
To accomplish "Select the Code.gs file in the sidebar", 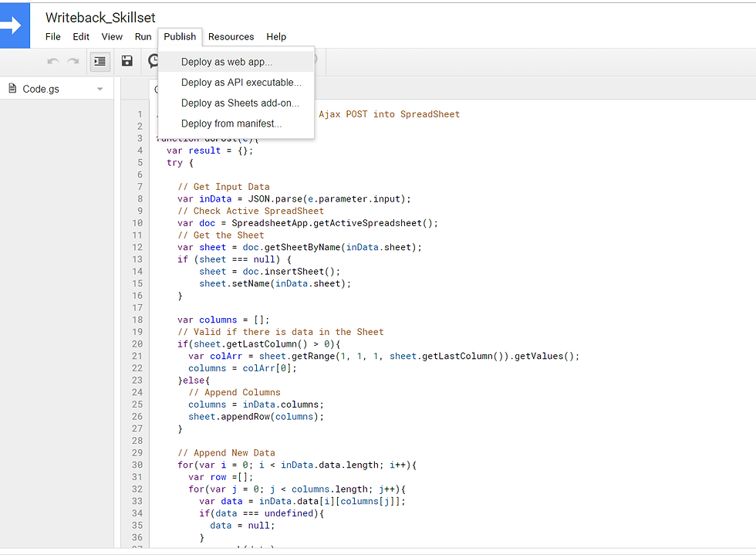I will coord(41,89).
